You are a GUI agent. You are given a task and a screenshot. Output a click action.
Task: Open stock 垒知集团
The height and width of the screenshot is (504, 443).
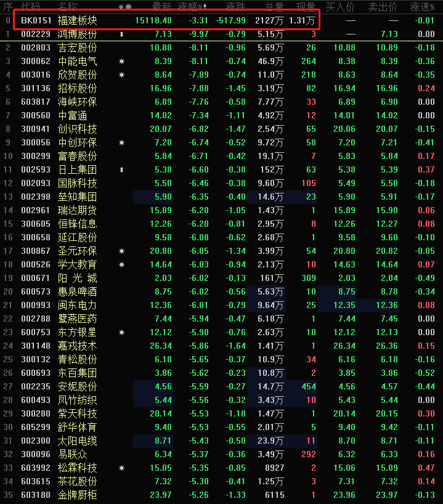point(77,197)
